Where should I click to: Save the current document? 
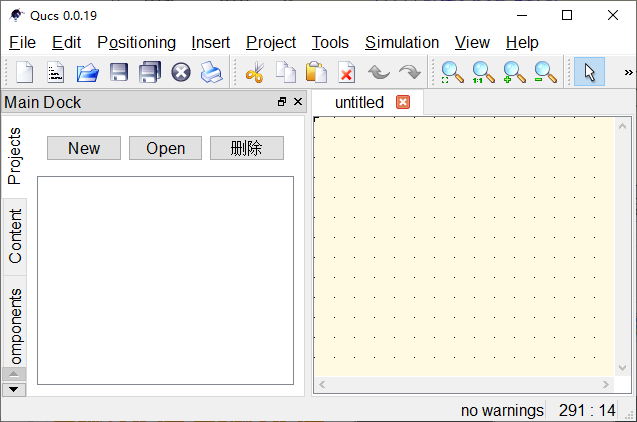pos(119,72)
